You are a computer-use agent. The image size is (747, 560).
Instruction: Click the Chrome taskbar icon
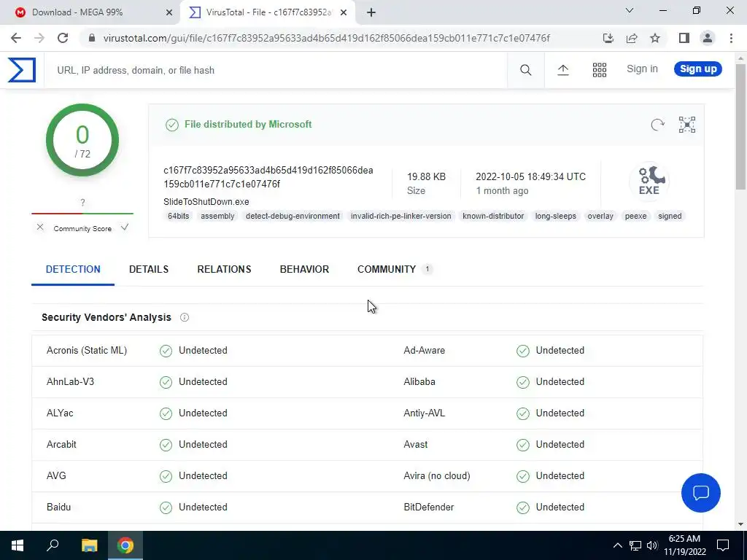(125, 545)
